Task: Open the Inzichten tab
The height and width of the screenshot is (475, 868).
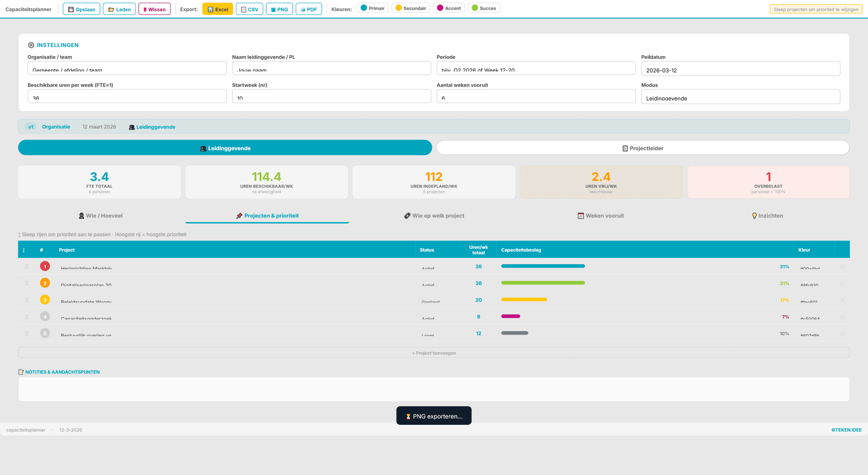Action: click(768, 215)
